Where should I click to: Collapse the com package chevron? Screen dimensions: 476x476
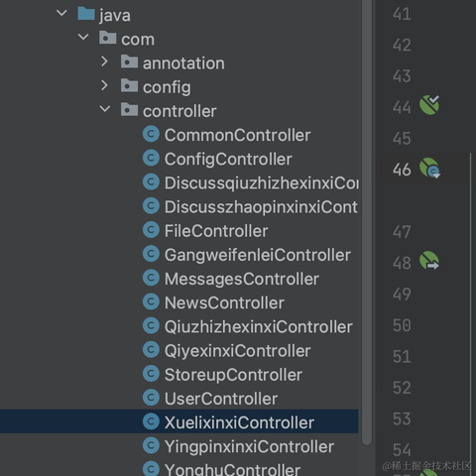[x=83, y=38]
